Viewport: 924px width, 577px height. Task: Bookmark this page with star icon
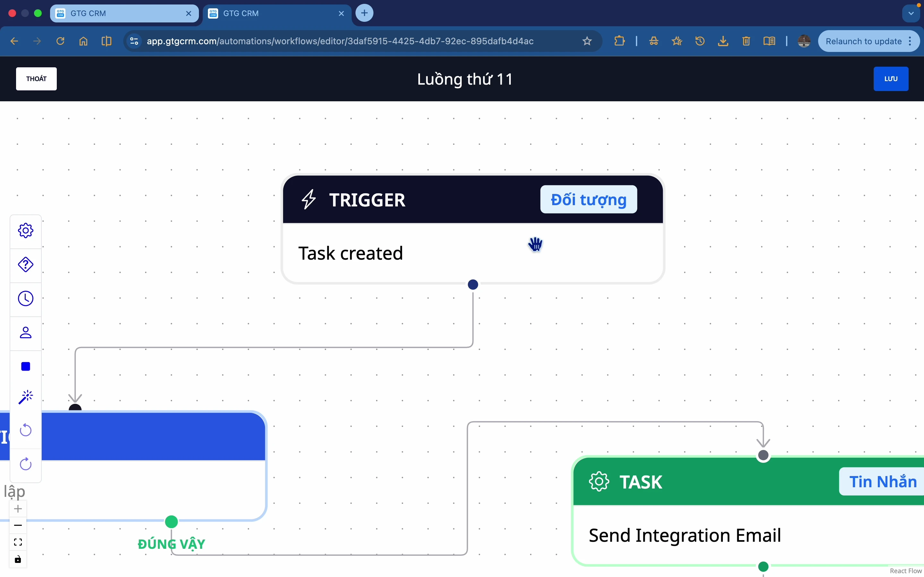pos(587,41)
